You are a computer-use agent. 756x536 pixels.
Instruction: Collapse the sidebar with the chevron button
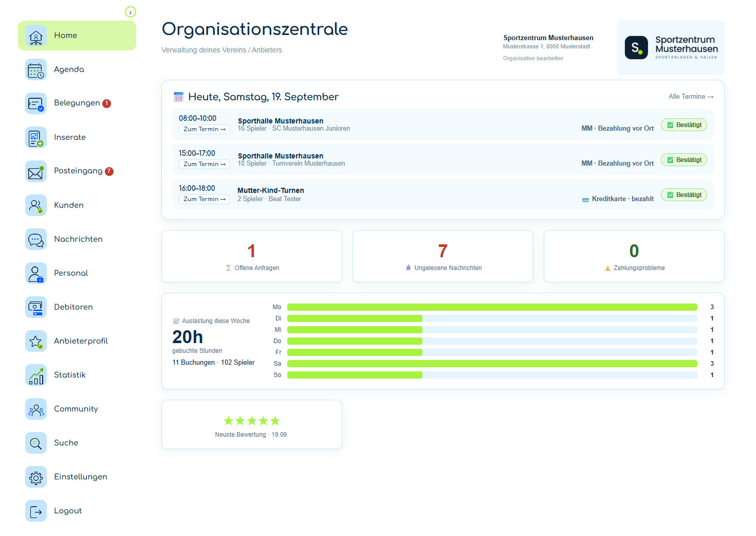[x=131, y=12]
